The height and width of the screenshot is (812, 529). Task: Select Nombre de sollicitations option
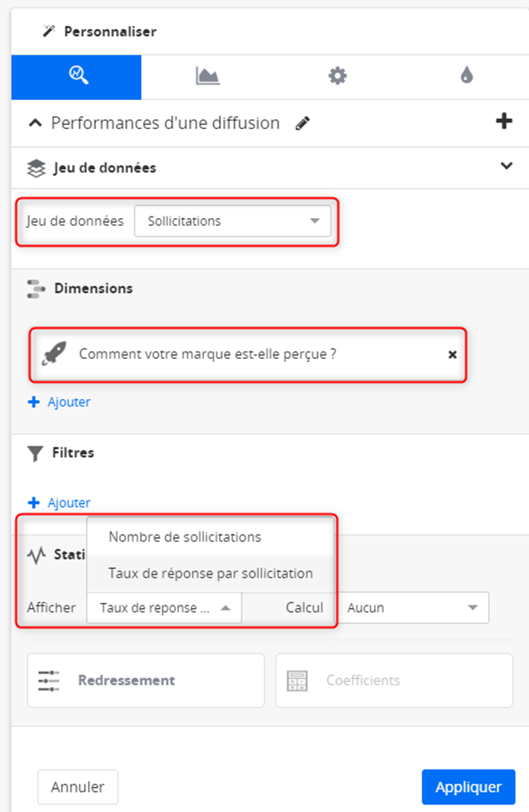click(185, 537)
